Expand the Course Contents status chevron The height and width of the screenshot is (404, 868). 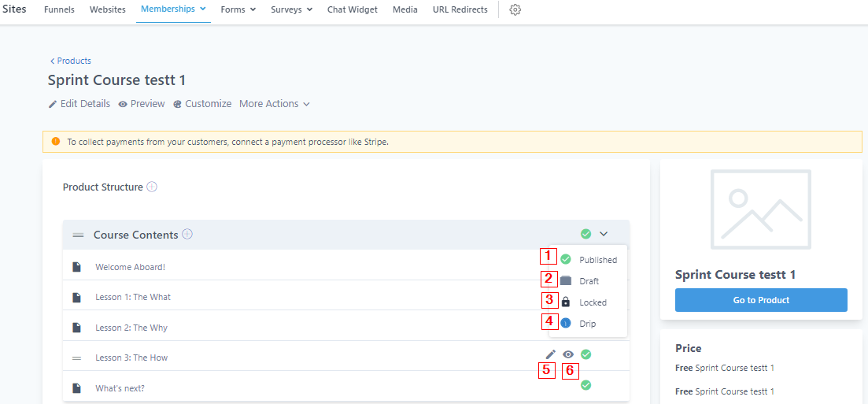[604, 234]
